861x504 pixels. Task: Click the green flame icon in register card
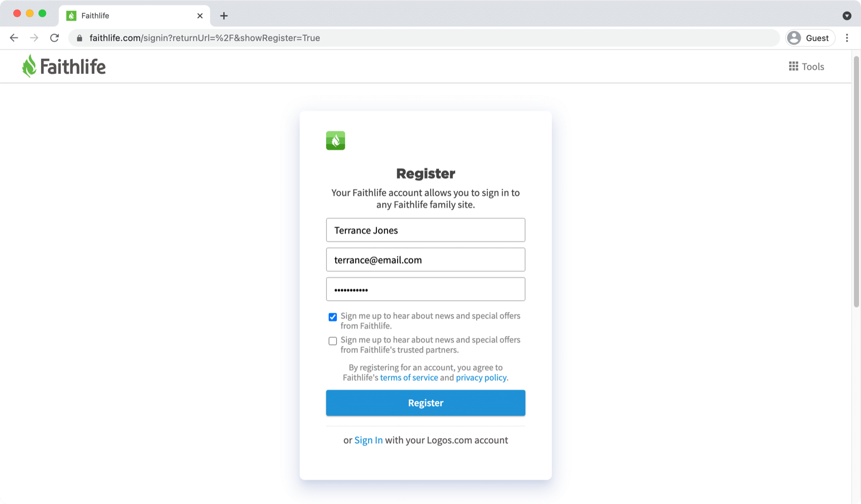click(x=335, y=141)
